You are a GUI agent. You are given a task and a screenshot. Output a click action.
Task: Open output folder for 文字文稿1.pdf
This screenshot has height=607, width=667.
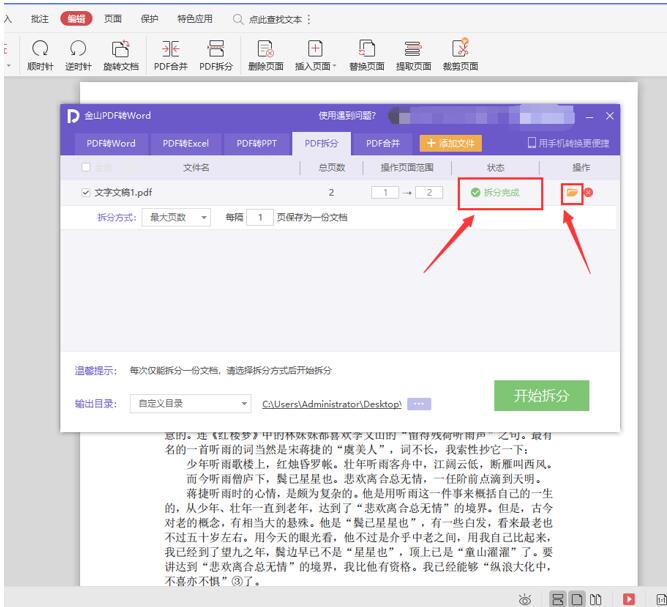pyautogui.click(x=572, y=193)
